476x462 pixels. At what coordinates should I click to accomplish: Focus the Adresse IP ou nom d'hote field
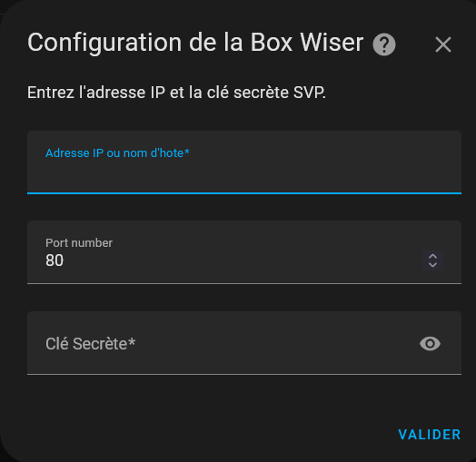(x=244, y=162)
